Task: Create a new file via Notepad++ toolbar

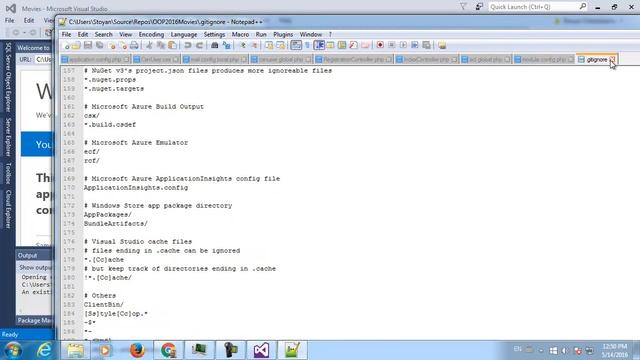Action: pos(67,45)
